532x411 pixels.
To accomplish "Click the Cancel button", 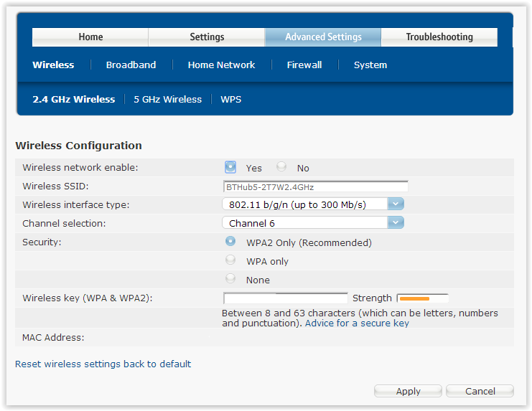I will click(x=480, y=391).
